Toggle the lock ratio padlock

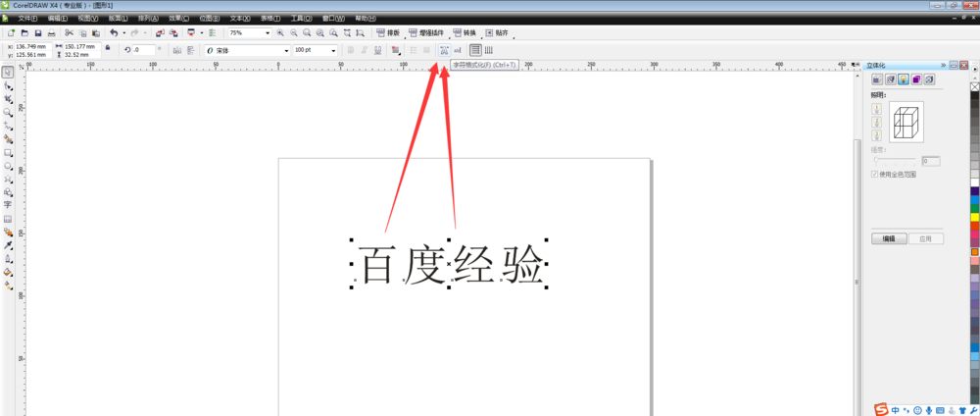coord(108,47)
